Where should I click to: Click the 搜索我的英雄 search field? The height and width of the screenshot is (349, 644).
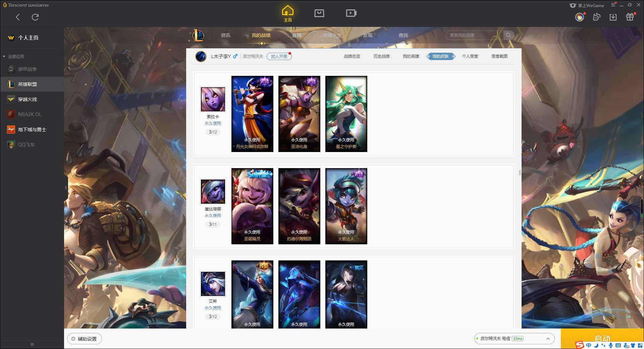click(x=475, y=35)
